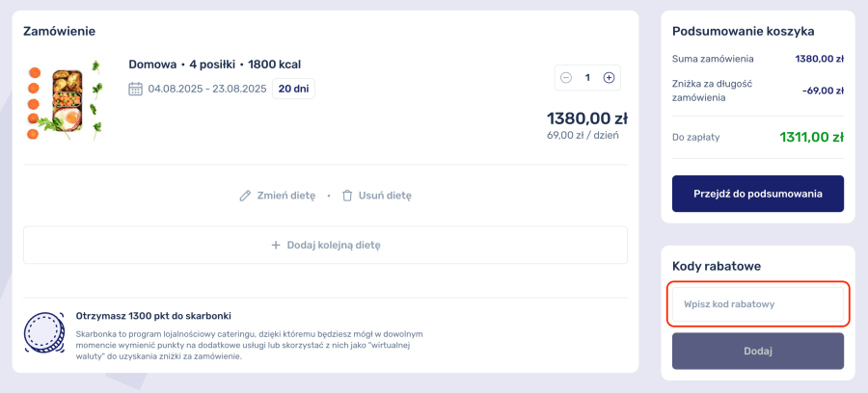Click the date range 04.08.2025 - 23.08.2025

tap(207, 89)
